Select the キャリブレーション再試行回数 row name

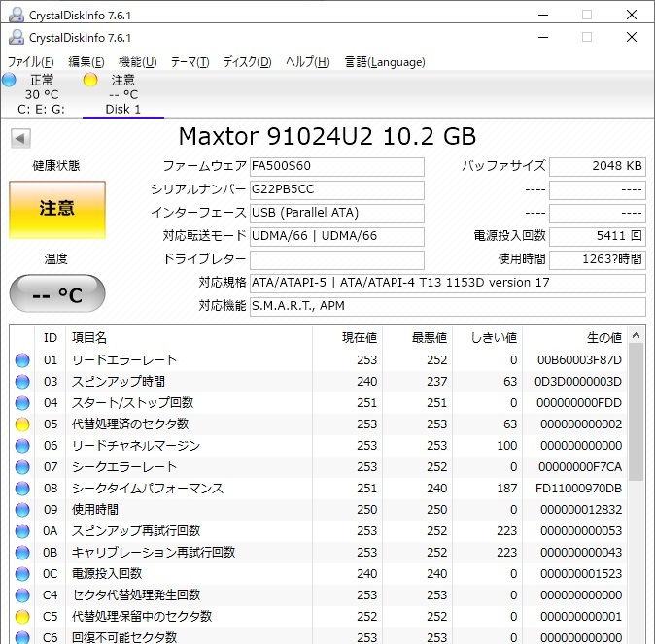pyautogui.click(x=154, y=553)
